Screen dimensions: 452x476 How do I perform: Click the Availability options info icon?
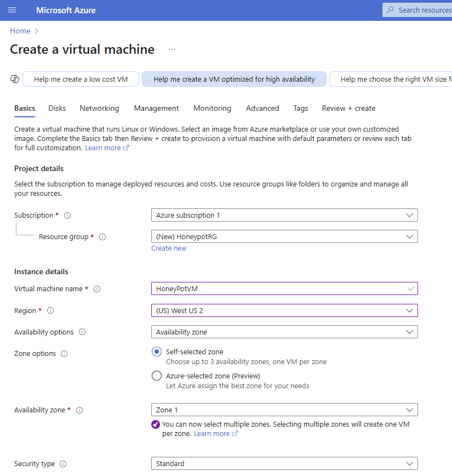(82, 332)
